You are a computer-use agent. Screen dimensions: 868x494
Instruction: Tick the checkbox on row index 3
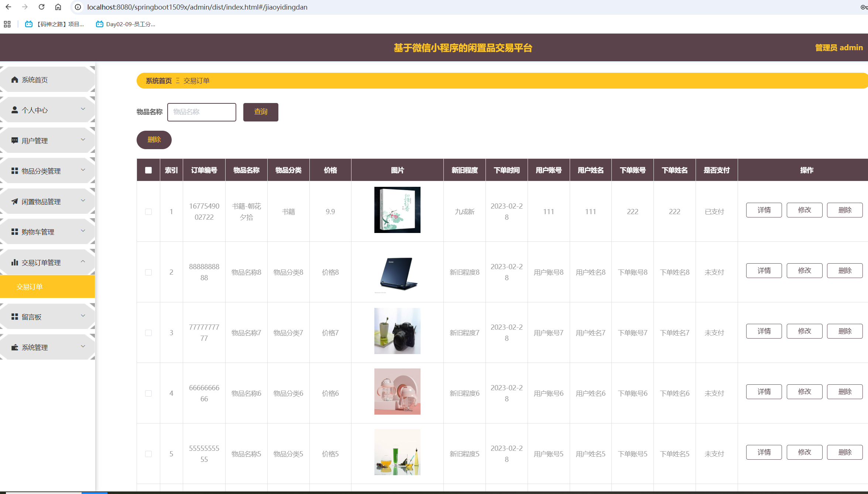coord(149,332)
